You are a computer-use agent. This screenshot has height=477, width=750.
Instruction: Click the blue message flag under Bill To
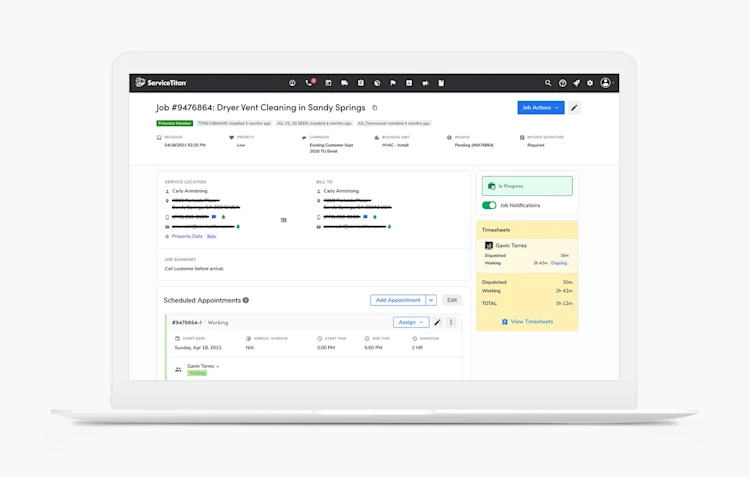click(x=365, y=217)
